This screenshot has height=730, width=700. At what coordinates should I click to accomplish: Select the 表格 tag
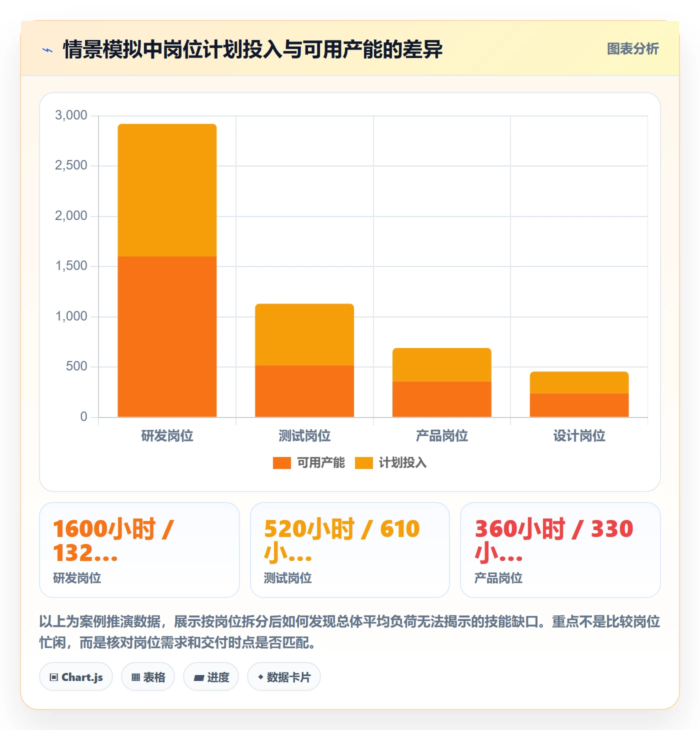pyautogui.click(x=148, y=677)
